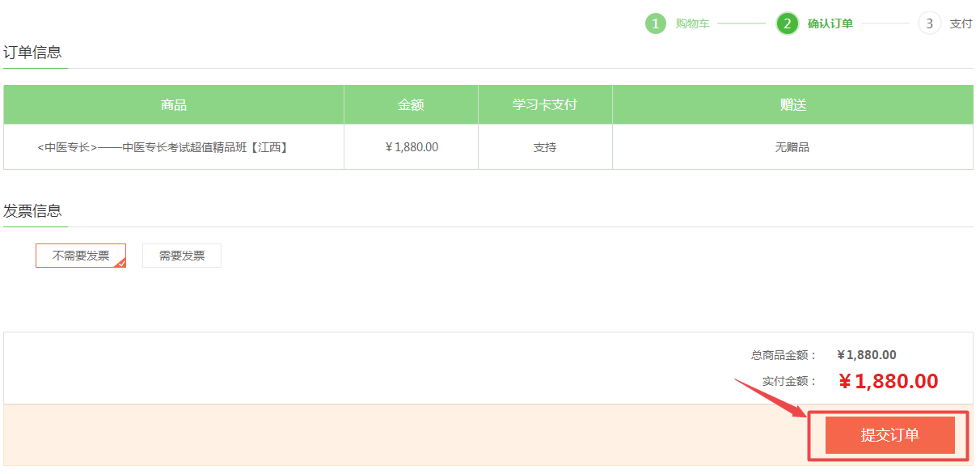Click the 无赠品 cell in the table
The width and height of the screenshot is (980, 474).
click(792, 147)
